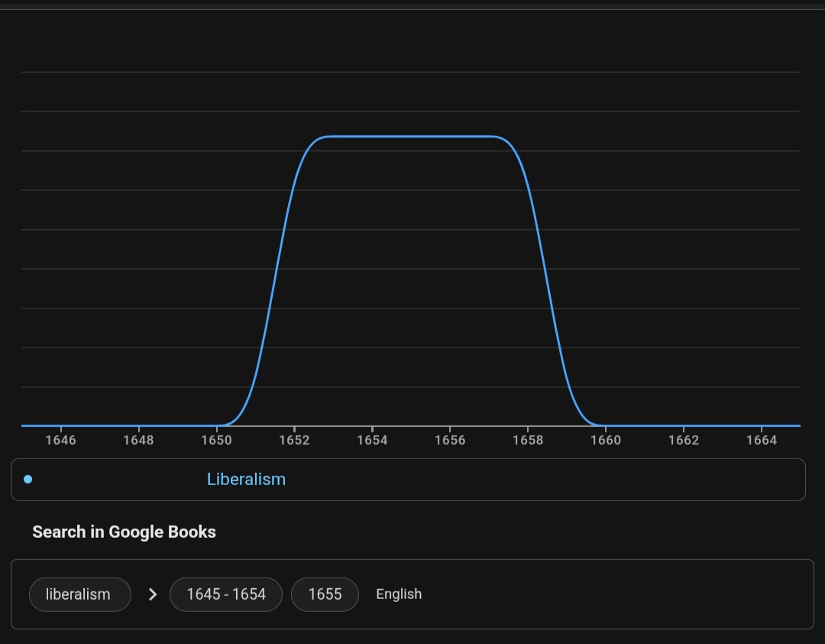This screenshot has height=644, width=825.
Task: Click the 1650 x-axis year label
Action: point(216,440)
